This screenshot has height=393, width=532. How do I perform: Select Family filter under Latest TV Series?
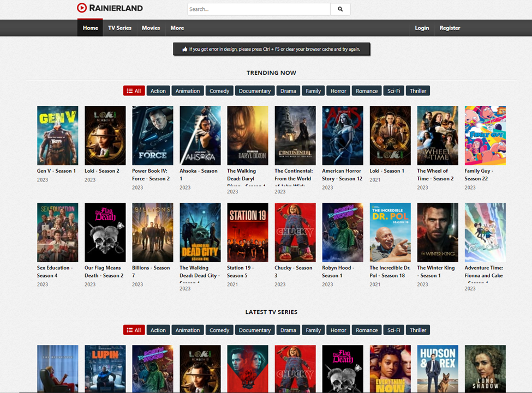click(313, 330)
